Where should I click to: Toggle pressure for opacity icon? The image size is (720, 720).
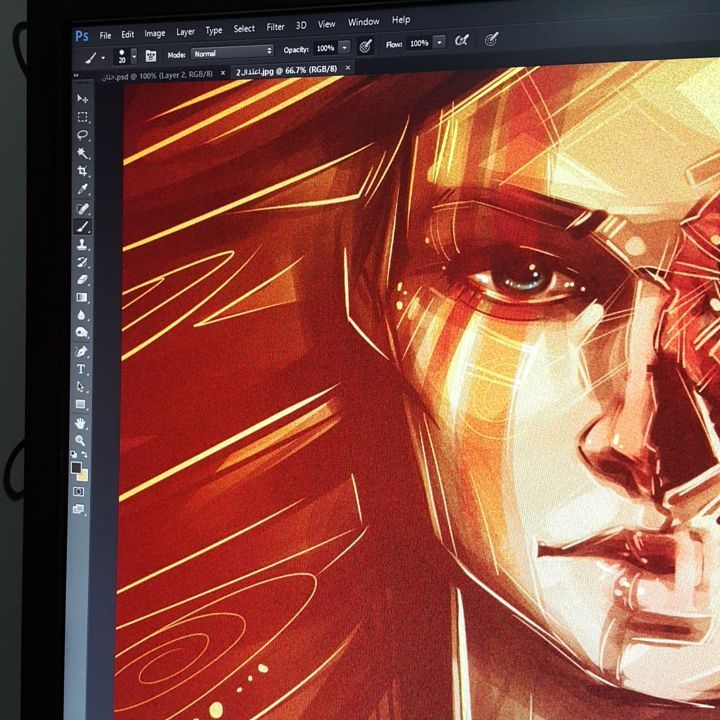coord(366,46)
